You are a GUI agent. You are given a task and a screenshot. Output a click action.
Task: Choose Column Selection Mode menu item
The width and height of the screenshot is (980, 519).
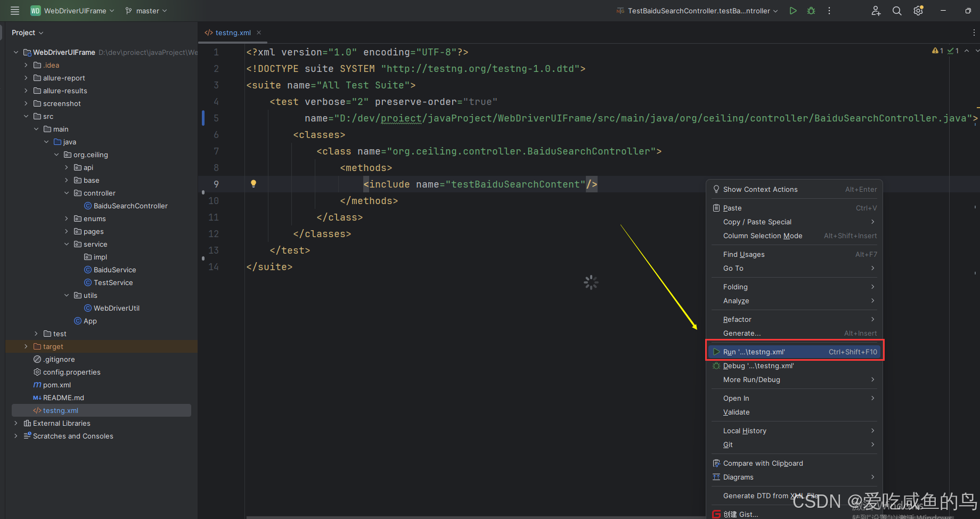pos(794,236)
